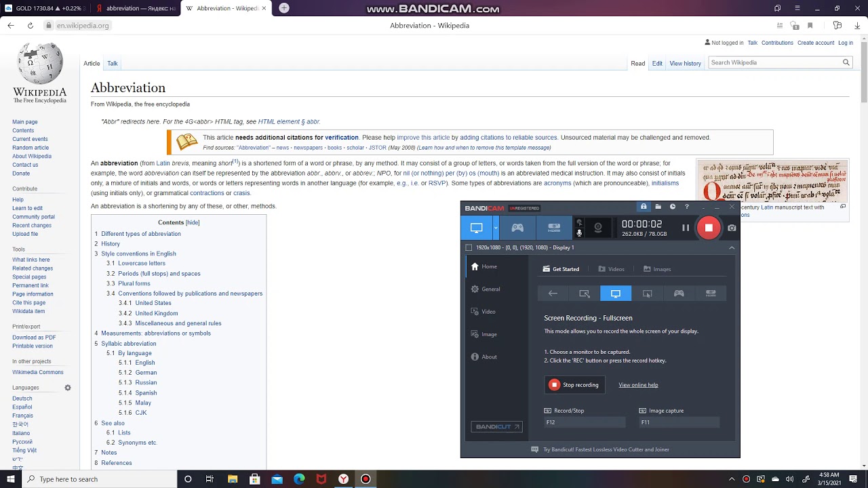Select rectangle on screen recording mode
The image size is (868, 488).
(x=585, y=293)
